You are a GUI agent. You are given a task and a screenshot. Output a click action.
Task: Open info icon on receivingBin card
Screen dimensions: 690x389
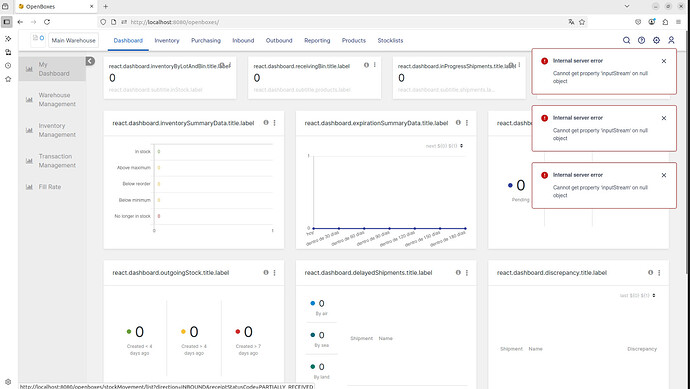point(366,65)
